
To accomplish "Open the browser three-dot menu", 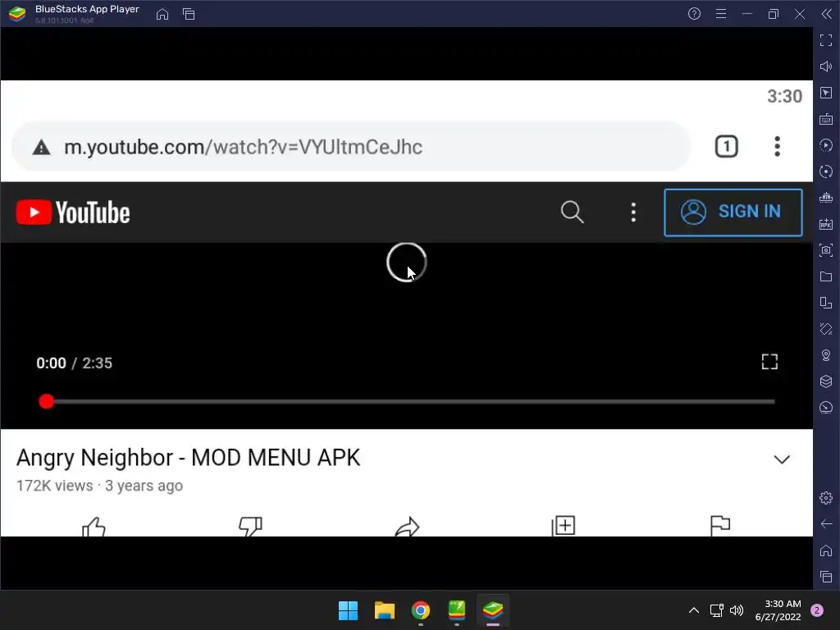I will (x=777, y=147).
